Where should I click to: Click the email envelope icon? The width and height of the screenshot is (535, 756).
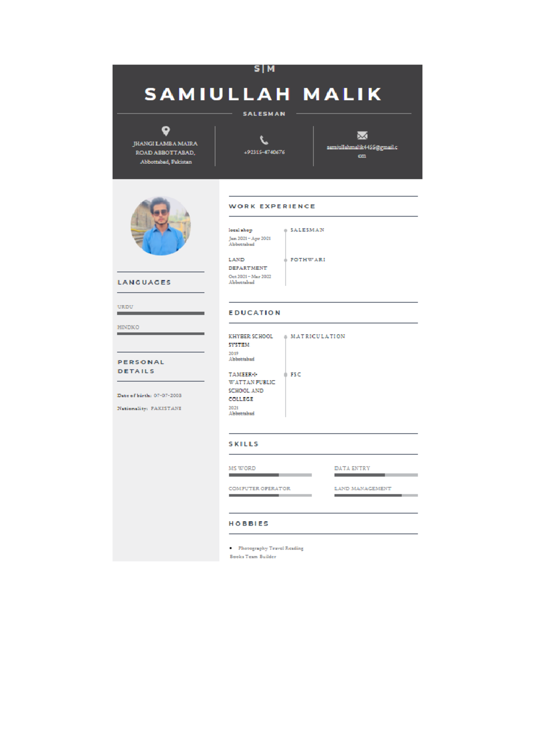pos(362,135)
